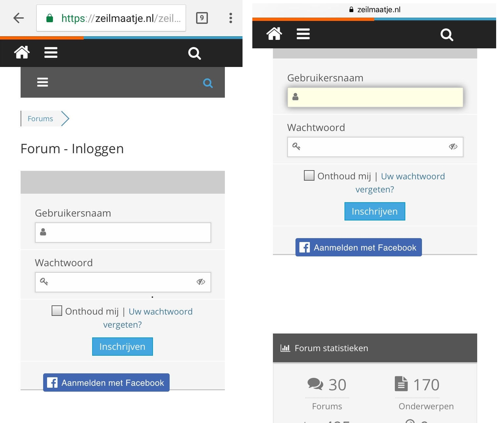Go back with browser back arrow

click(19, 18)
